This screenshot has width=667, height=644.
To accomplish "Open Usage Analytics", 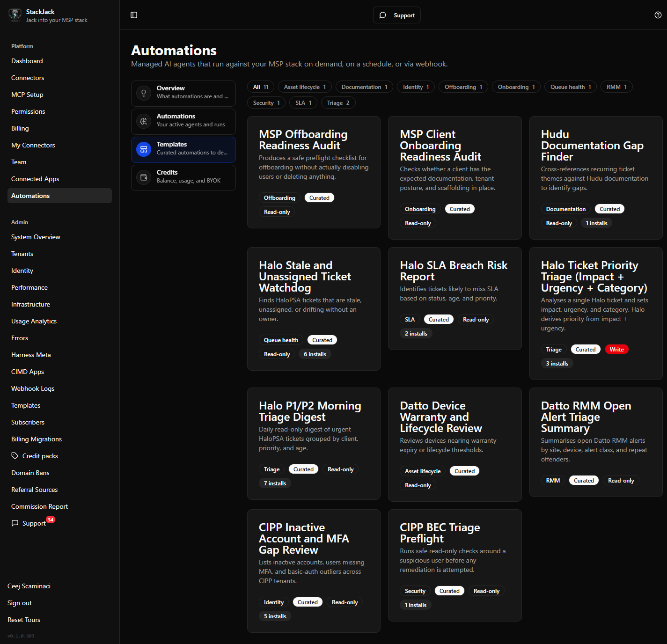I will [59, 321].
